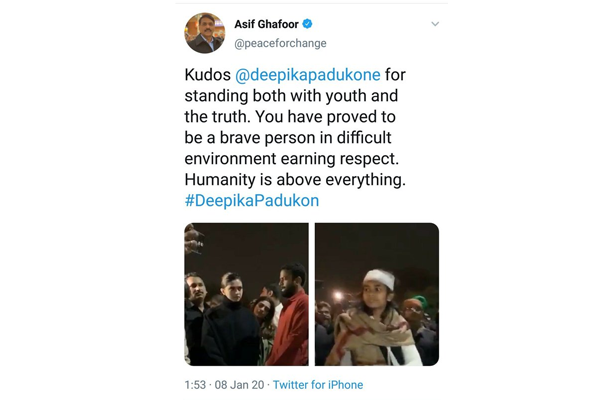Click the line 'standing both with youth and'
The image size is (600, 400).
point(291,96)
